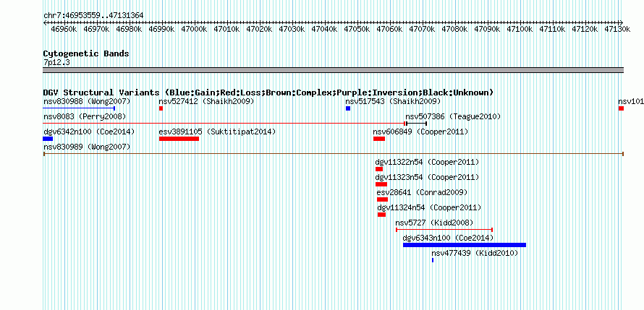Click the nsv830989 brown complex variant line
644x310 pixels.
pos(334,154)
